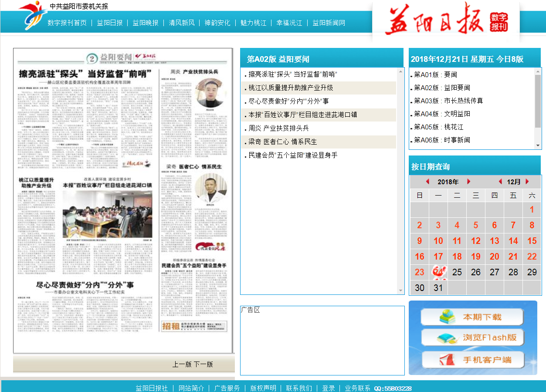Click 下一版 to view next page

203,364
